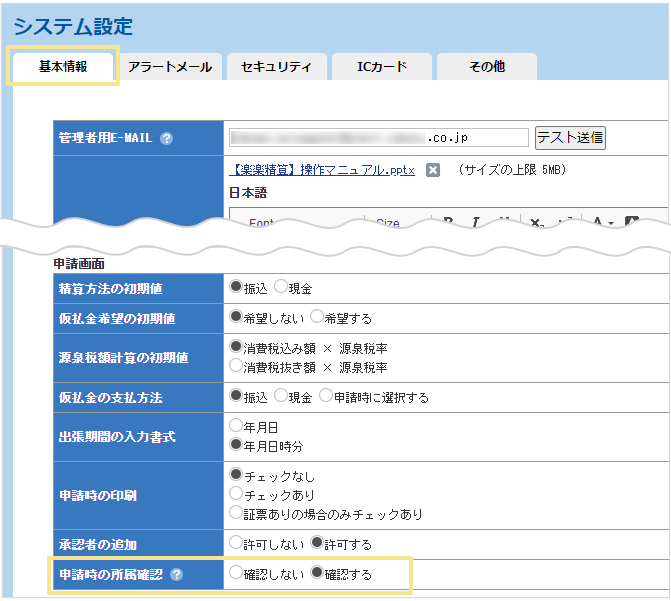Image resolution: width=671 pixels, height=601 pixels.
Task: Open the text color picker dropdown
Action: pyautogui.click(x=602, y=222)
